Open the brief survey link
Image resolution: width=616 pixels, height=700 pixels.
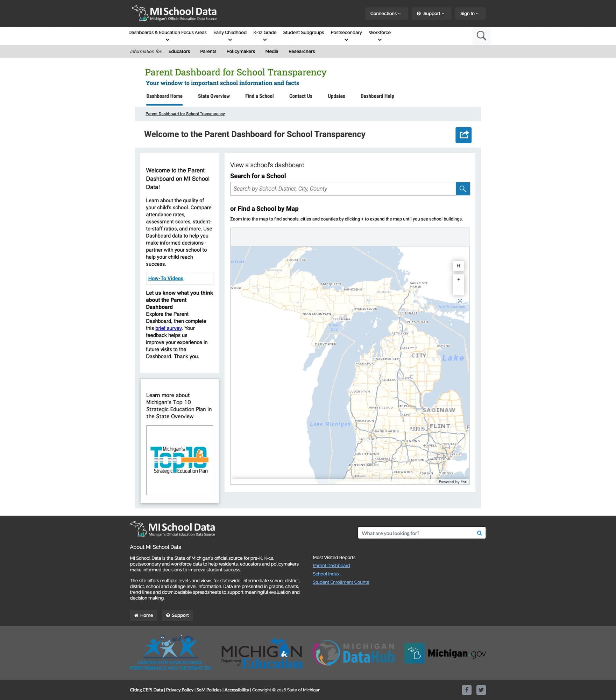tap(168, 328)
